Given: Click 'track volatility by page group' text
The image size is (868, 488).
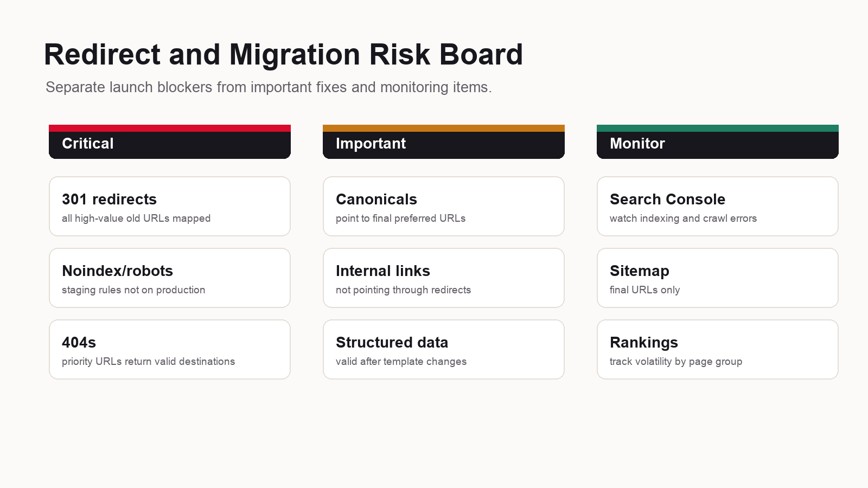Looking at the screenshot, I should [676, 362].
